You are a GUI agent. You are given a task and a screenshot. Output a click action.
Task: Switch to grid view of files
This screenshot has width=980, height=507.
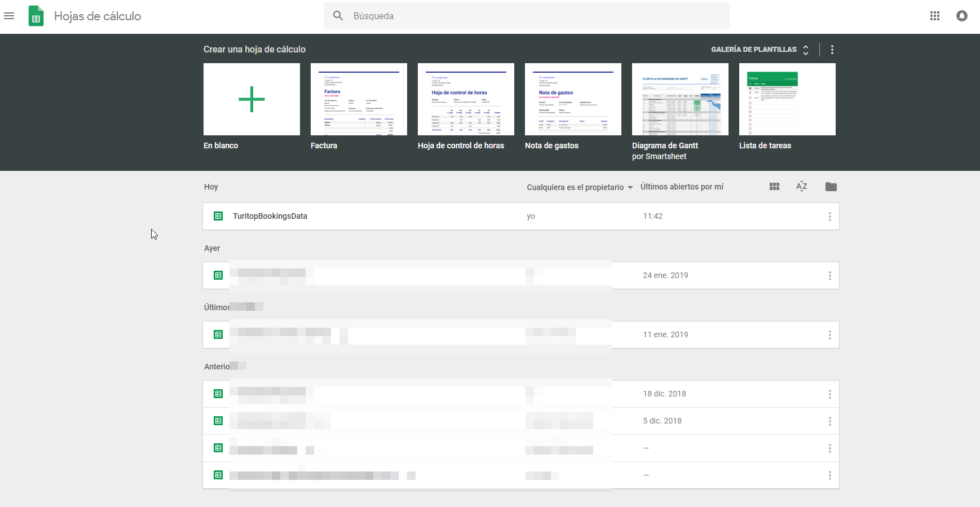775,187
